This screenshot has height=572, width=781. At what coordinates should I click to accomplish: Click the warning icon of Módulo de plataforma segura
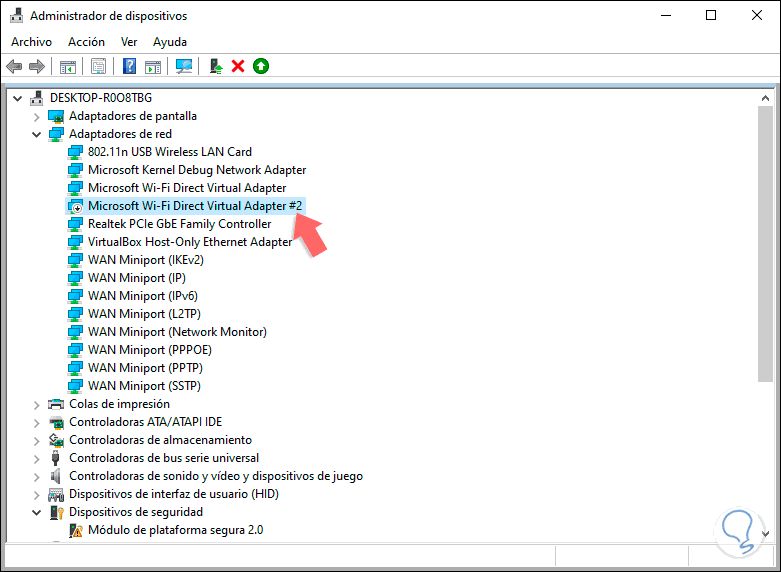click(x=76, y=530)
